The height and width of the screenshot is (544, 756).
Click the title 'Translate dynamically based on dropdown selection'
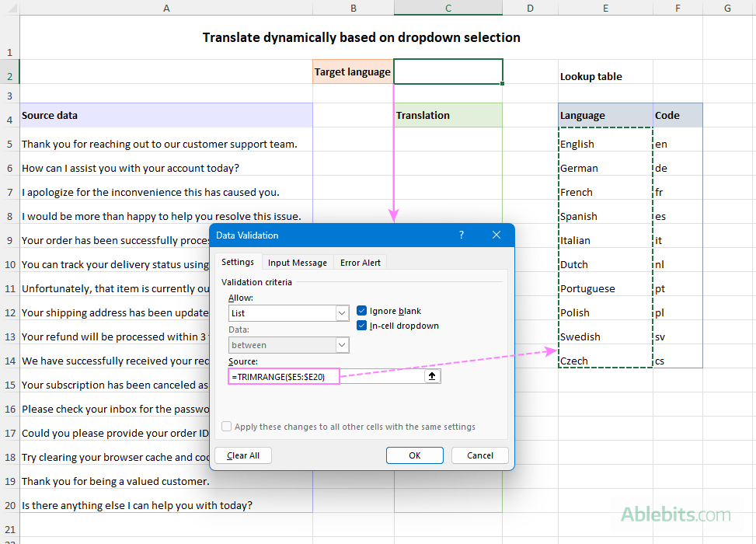click(361, 37)
